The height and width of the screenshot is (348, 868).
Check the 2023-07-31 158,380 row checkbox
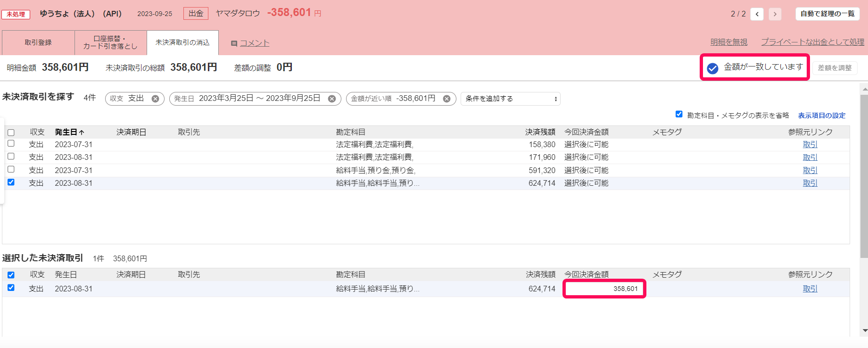click(x=11, y=143)
